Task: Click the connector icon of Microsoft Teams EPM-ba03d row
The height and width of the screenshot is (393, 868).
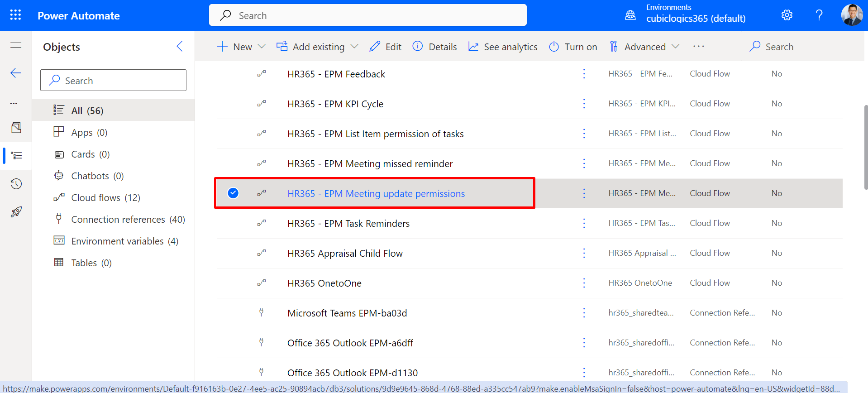Action: [x=261, y=312]
